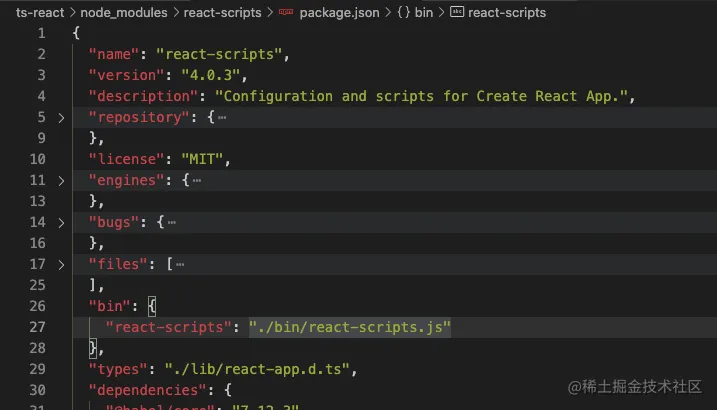Screen dimensions: 717x410
Task: Click the "./bin/react-scripts.js" path string
Action: point(350,327)
